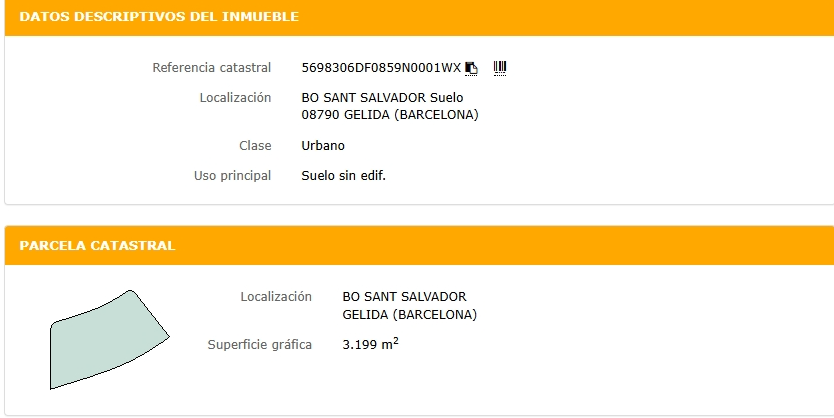
Task: Click the parcel shape thumbnail
Action: pos(107,338)
